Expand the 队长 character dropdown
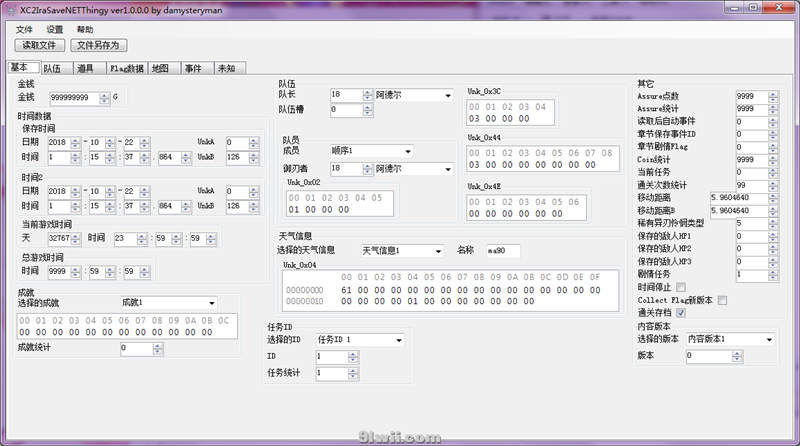Image resolution: width=800 pixels, height=446 pixels. coord(448,95)
